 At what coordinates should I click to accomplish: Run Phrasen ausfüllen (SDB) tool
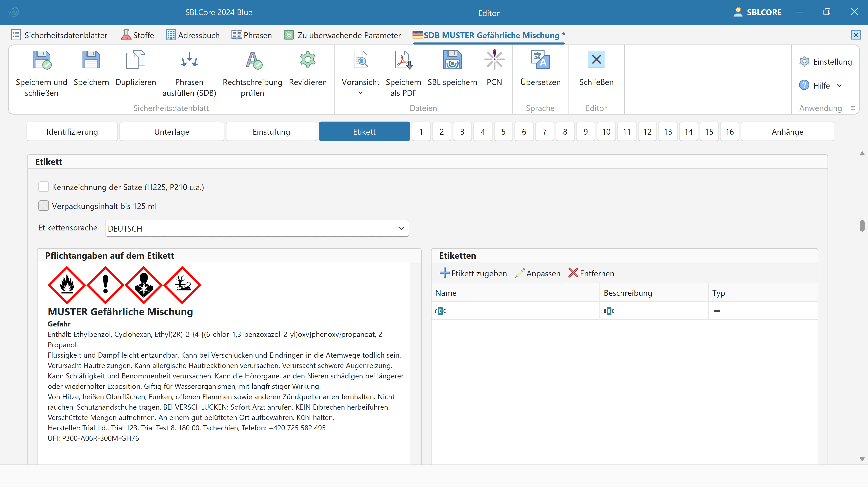189,60
